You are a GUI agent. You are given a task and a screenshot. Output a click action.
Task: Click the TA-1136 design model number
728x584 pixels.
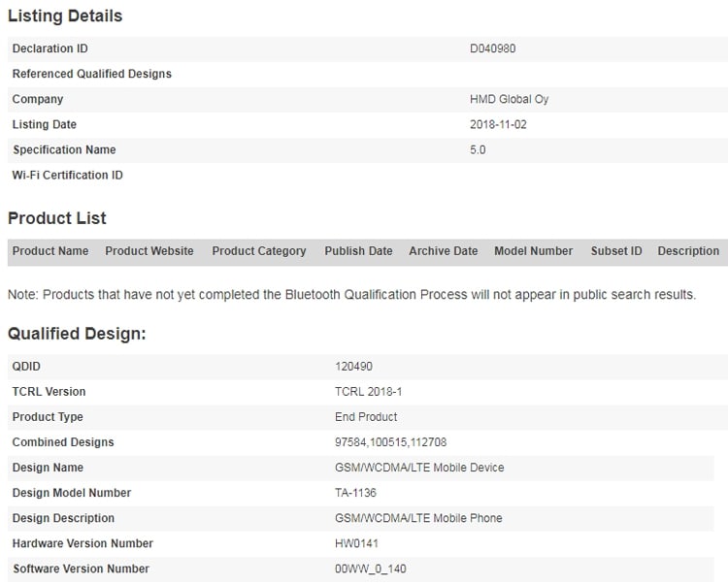[x=355, y=493]
